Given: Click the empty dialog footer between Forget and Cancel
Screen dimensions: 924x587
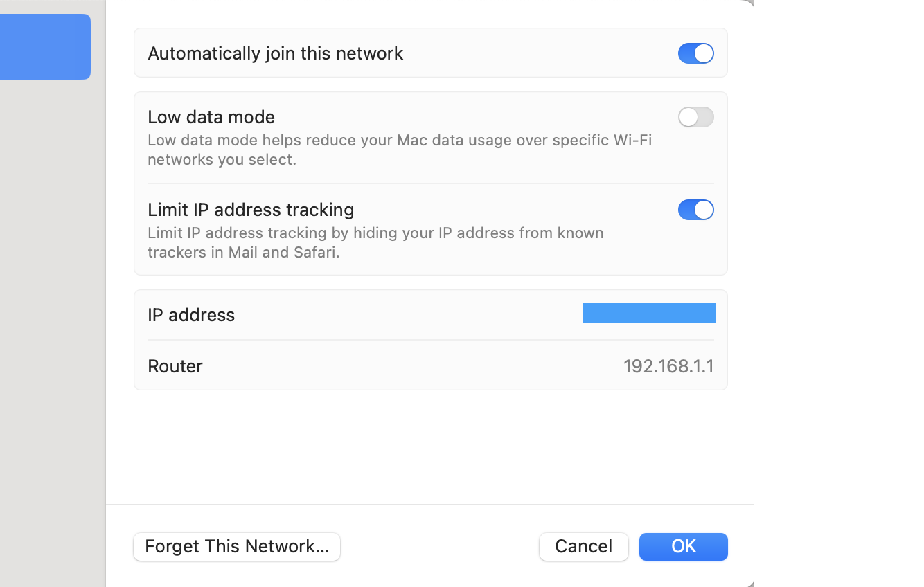Looking at the screenshot, I should click(439, 546).
